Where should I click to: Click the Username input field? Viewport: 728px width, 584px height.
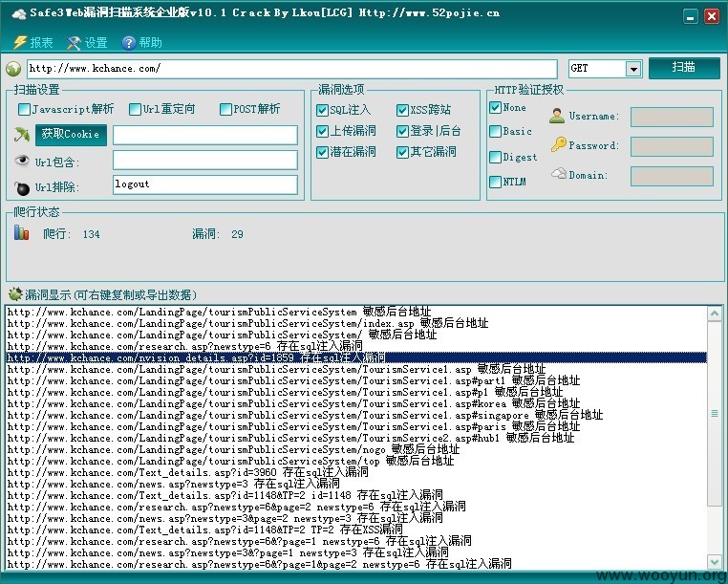672,117
